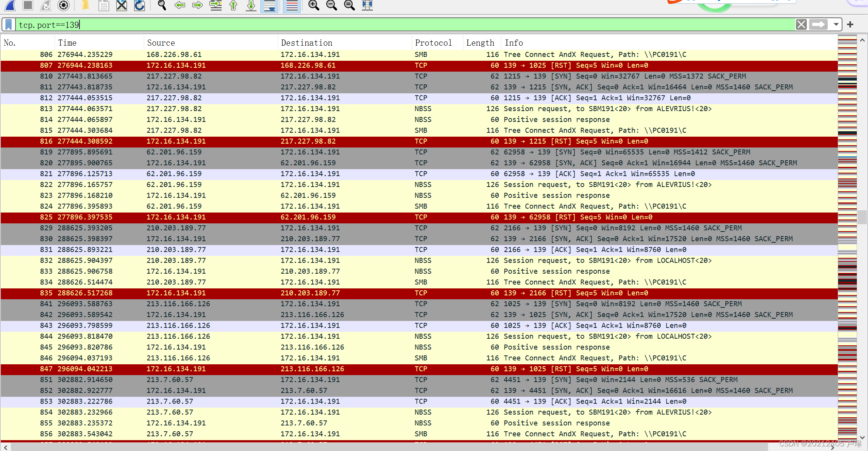The height and width of the screenshot is (451, 868).
Task: Select SYN packet 829 from 210.203.189.77
Action: [x=419, y=228]
